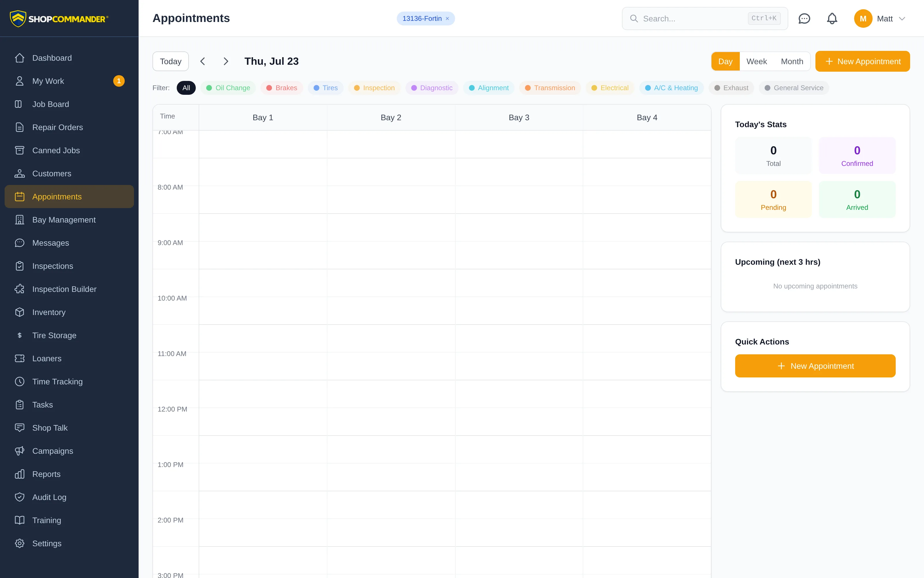Select Bay Management menu label
The image size is (924, 578).
[64, 220]
